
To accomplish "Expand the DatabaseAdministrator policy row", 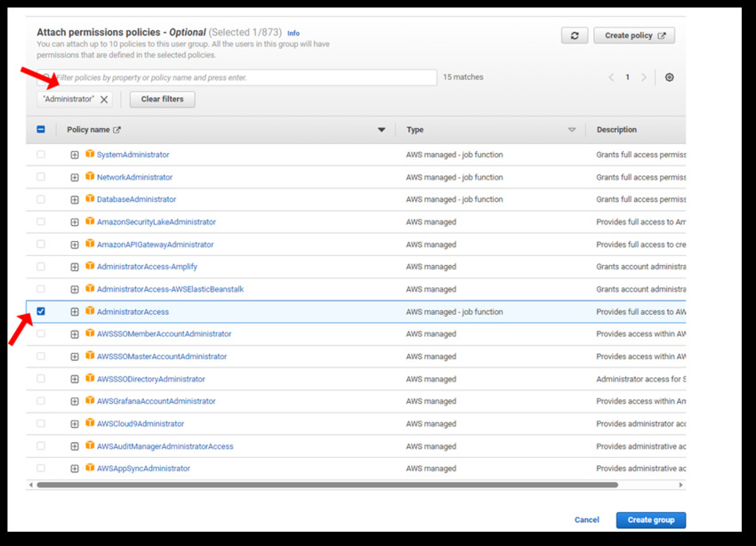I will (75, 199).
